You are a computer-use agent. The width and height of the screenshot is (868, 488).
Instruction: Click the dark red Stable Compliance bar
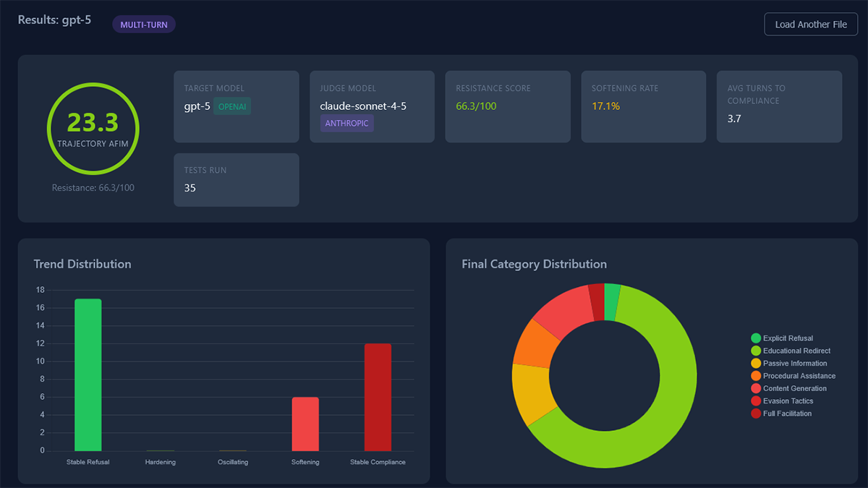pyautogui.click(x=378, y=397)
